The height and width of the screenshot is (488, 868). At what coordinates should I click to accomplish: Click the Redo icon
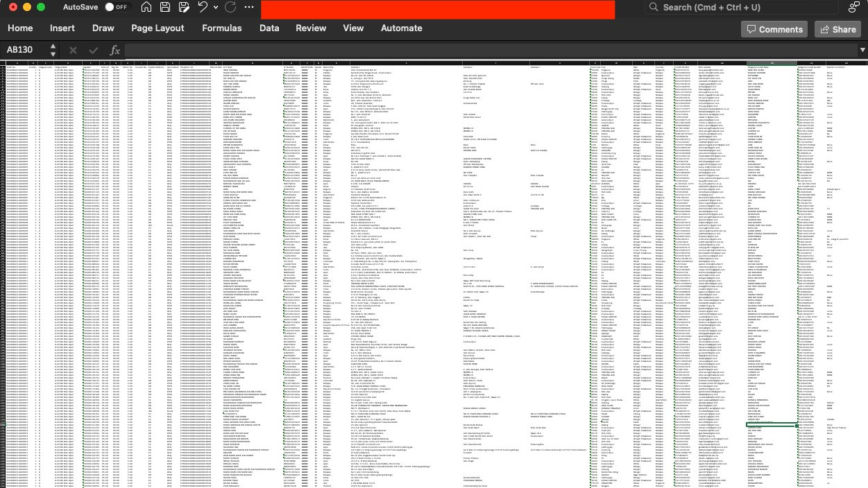230,7
